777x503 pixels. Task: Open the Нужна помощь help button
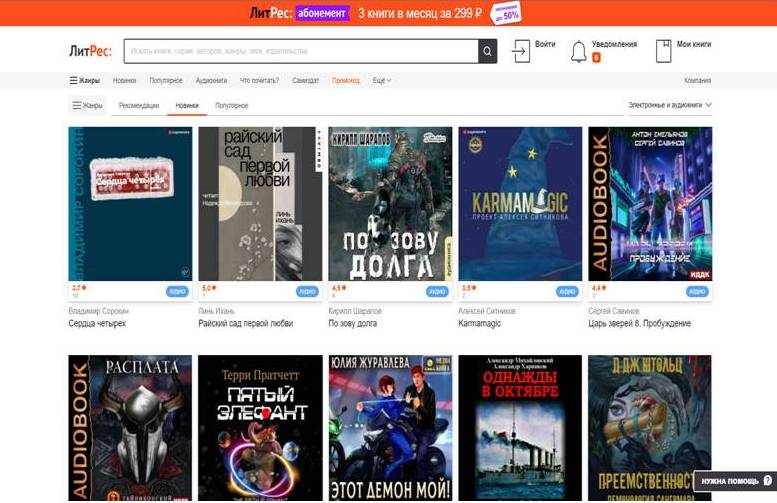[735, 481]
